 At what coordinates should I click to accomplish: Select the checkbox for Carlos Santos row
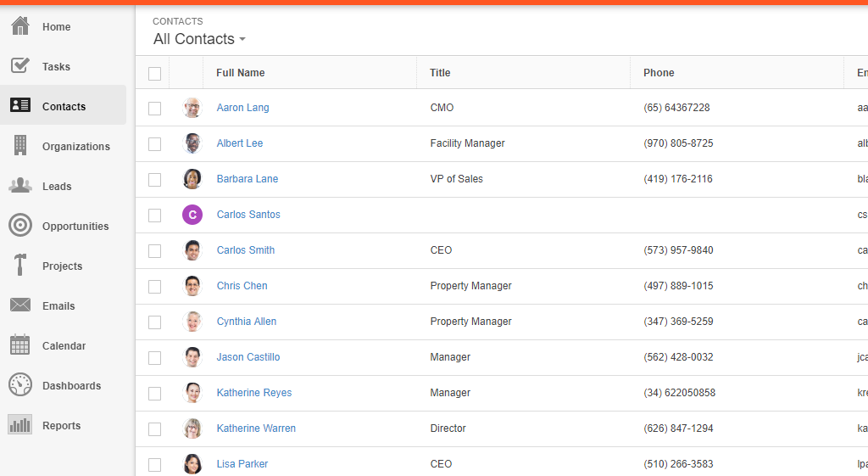[154, 216]
